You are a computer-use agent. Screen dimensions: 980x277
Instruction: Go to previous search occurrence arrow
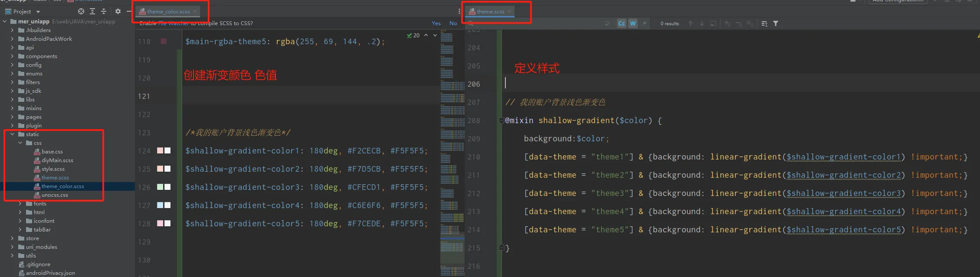coord(691,23)
